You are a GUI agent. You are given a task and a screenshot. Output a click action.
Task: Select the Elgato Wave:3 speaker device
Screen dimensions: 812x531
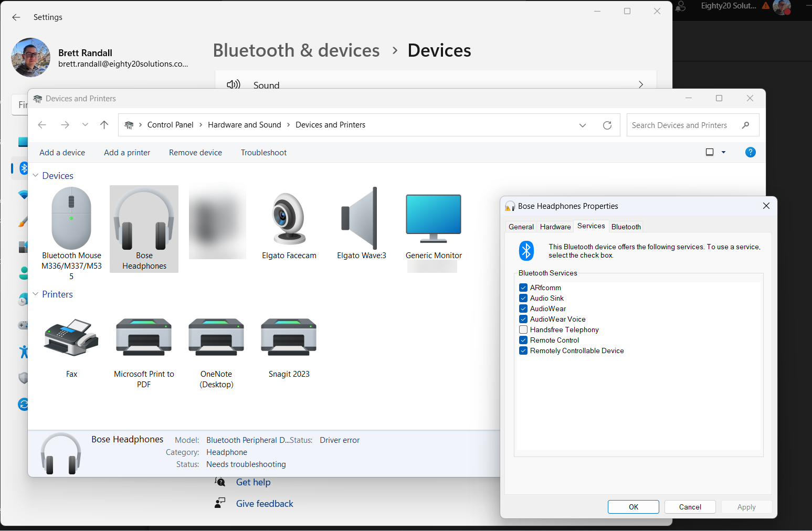tap(360, 218)
